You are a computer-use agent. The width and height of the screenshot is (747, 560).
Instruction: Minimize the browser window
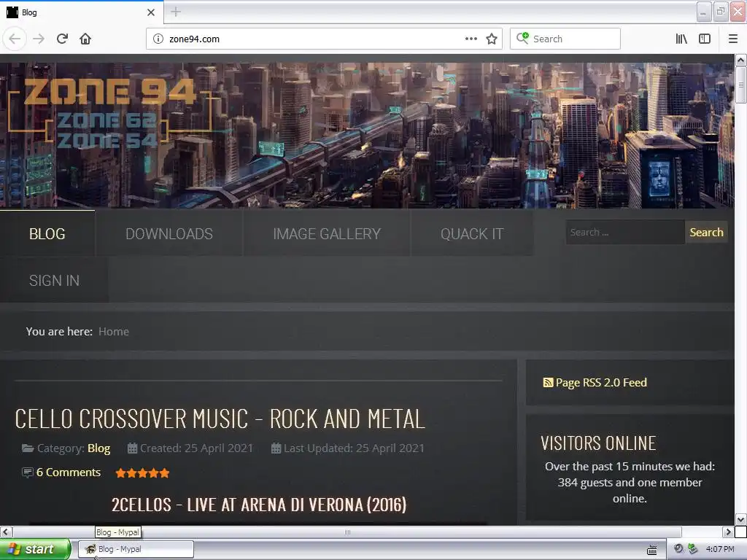pos(704,12)
